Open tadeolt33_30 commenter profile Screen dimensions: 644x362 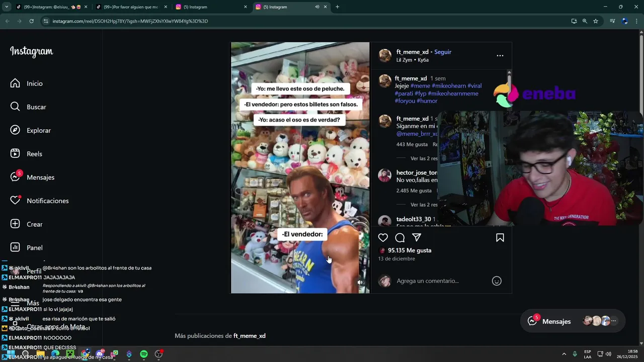point(414,219)
